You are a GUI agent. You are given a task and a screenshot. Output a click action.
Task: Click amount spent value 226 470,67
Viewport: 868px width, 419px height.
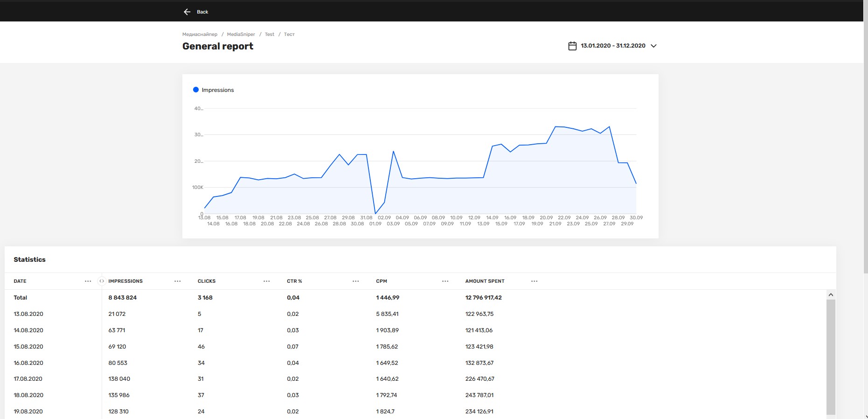point(480,379)
